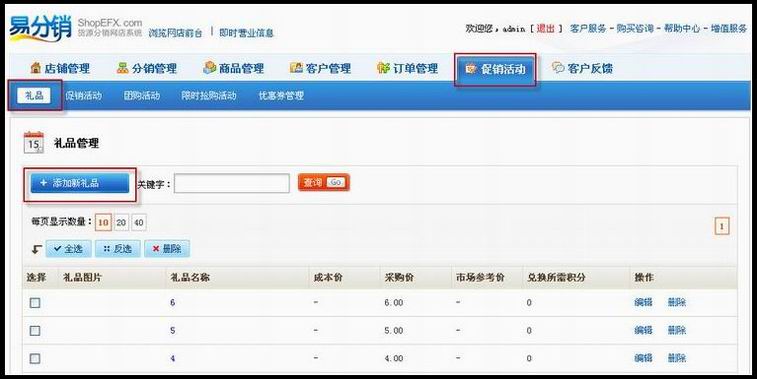Image resolution: width=757 pixels, height=379 pixels.
Task: Open gift name link 6
Action: tap(172, 303)
